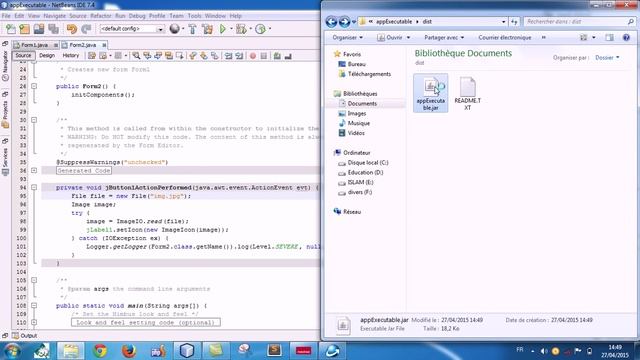Screen dimensions: 640x360
Task: Start macro recording with red circle icon
Action: 253,56
